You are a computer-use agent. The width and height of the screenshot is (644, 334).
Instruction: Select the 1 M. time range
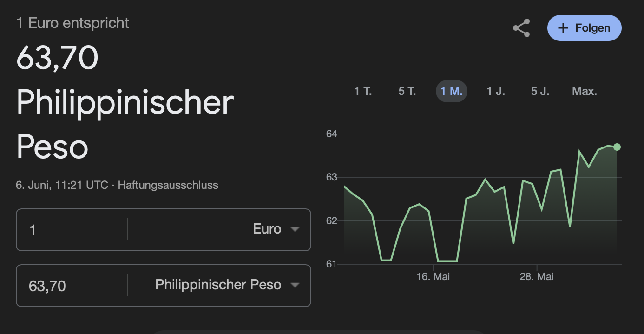click(451, 91)
